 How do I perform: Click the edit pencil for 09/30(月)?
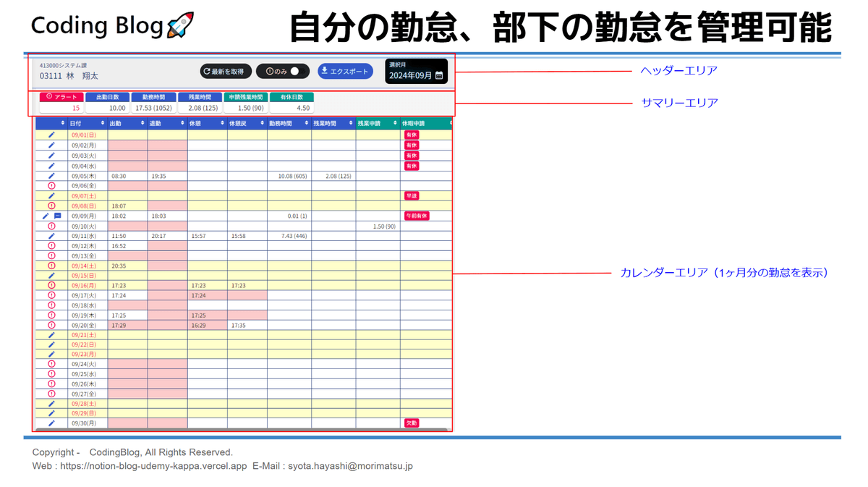(51, 423)
